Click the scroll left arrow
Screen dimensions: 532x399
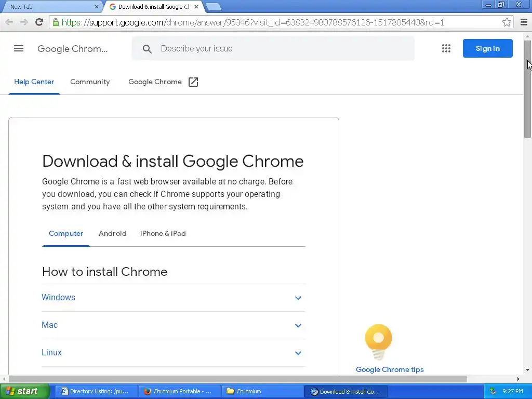coord(4,379)
